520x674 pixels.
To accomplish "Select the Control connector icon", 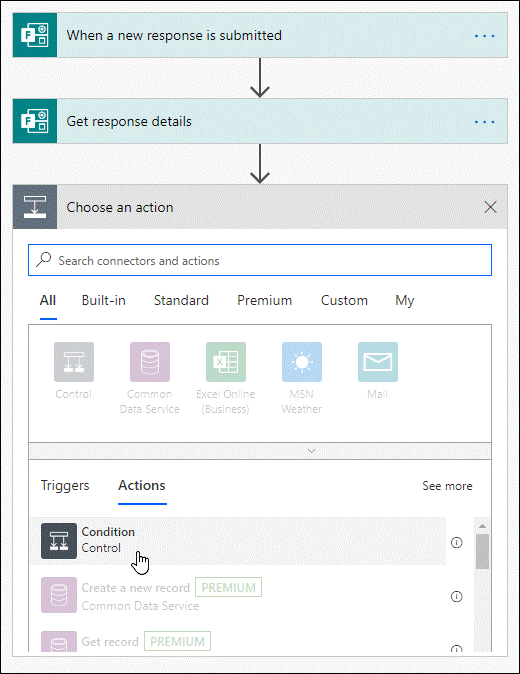I will [74, 362].
